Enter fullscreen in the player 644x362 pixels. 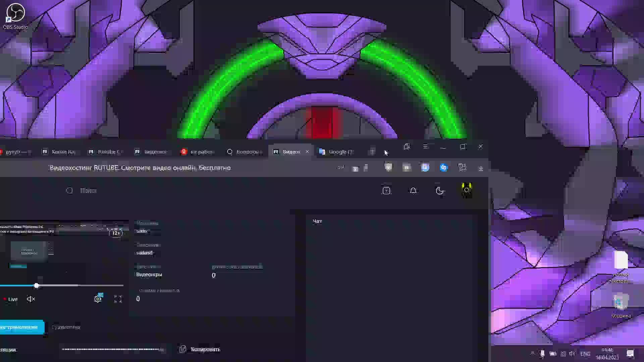point(118,299)
